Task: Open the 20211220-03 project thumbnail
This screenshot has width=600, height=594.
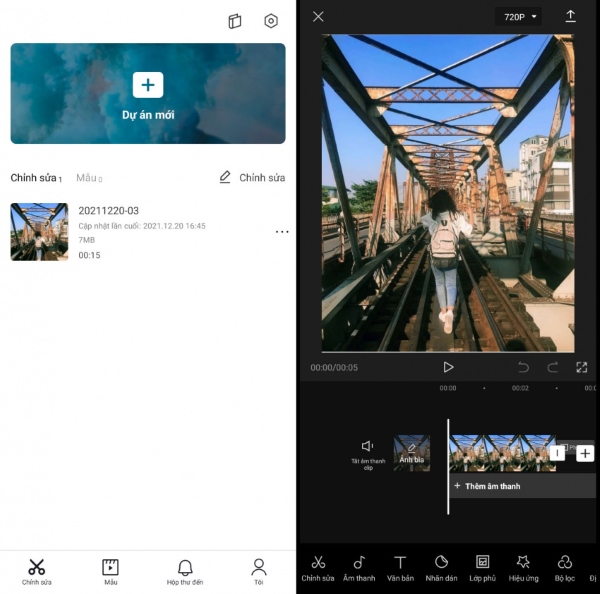Action: pyautogui.click(x=39, y=232)
